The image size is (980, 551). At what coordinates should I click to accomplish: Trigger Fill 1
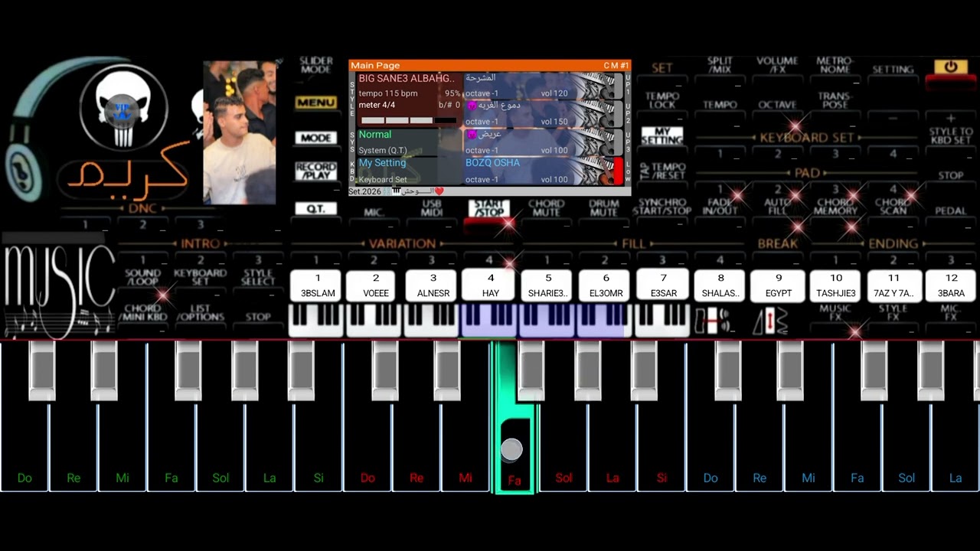547,261
